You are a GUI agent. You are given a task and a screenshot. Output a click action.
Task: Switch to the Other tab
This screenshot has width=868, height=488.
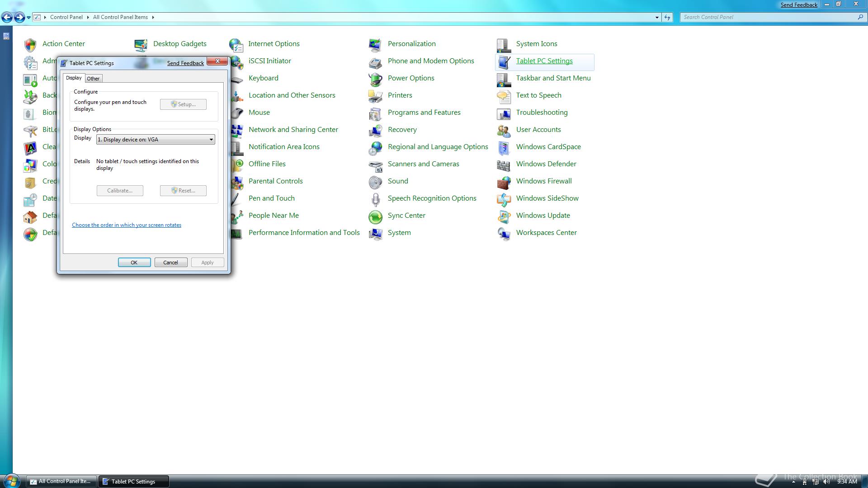93,79
